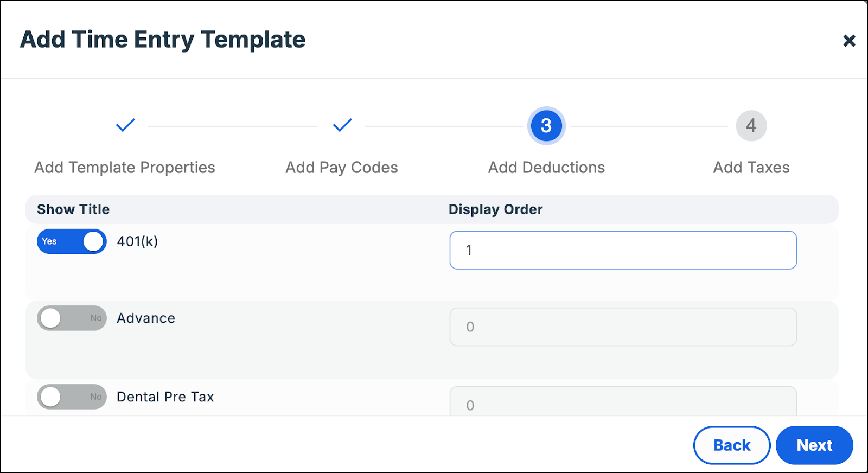Go to Add Pay Codes step
The width and height of the screenshot is (868, 473).
click(342, 168)
